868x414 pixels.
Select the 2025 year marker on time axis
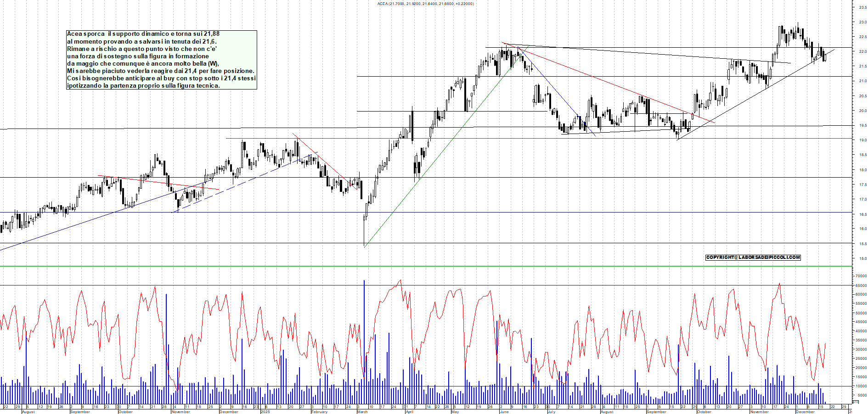pos(265,412)
